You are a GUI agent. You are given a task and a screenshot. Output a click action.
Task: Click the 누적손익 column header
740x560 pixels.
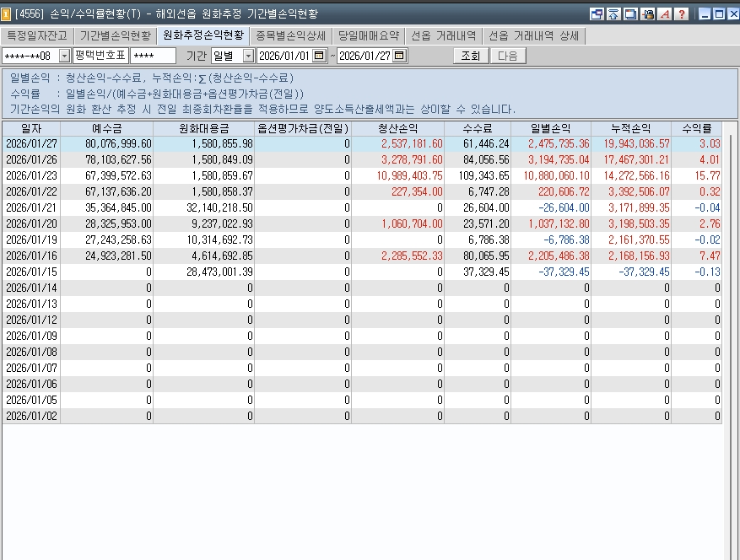631,128
